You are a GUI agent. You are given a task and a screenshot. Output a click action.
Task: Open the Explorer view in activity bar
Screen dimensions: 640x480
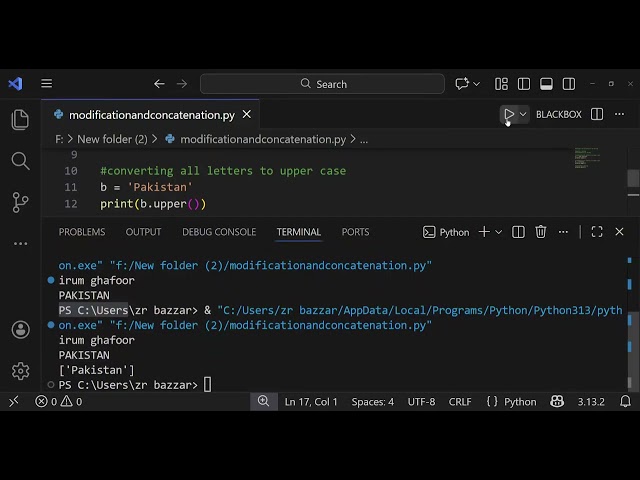click(x=20, y=120)
